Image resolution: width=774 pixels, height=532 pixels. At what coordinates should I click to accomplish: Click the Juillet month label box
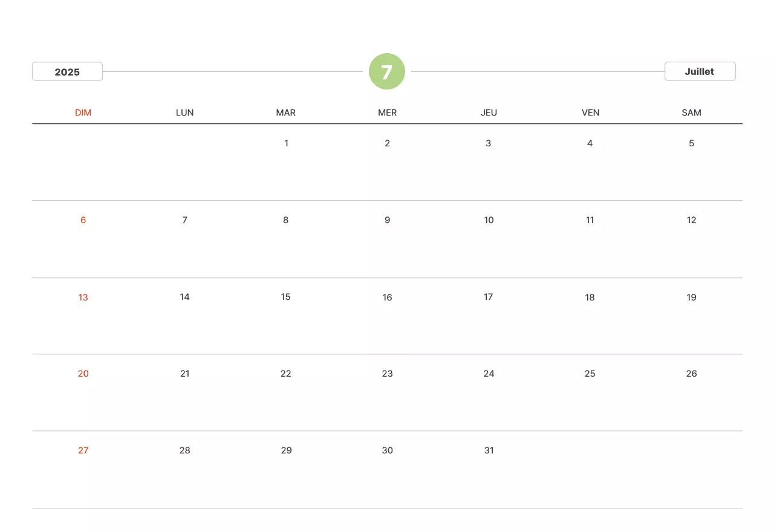point(700,71)
